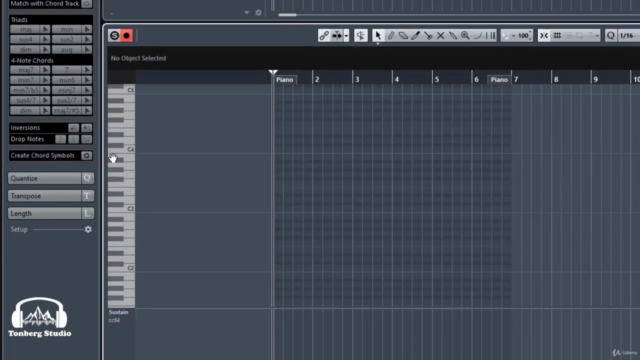Toggle Solo Editor S button
640x360 pixels.
[114, 36]
